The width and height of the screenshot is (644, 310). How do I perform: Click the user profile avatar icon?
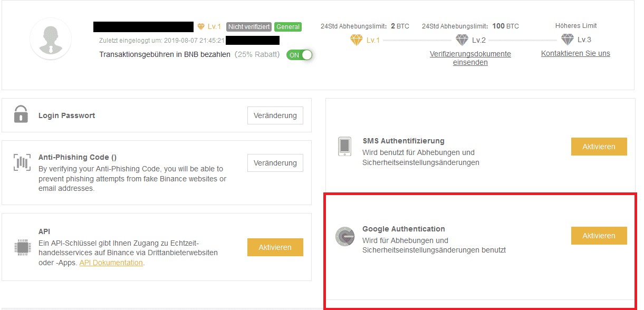pyautogui.click(x=51, y=39)
